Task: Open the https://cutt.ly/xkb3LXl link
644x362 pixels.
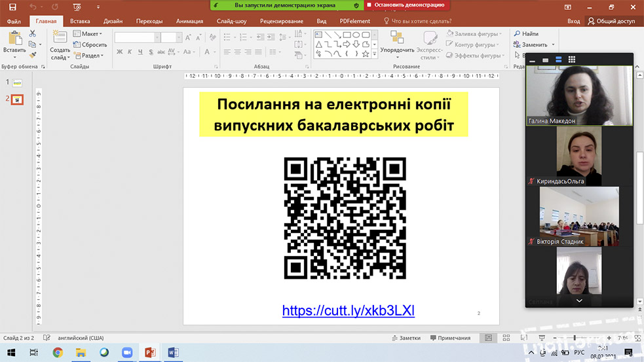Action: tap(349, 311)
